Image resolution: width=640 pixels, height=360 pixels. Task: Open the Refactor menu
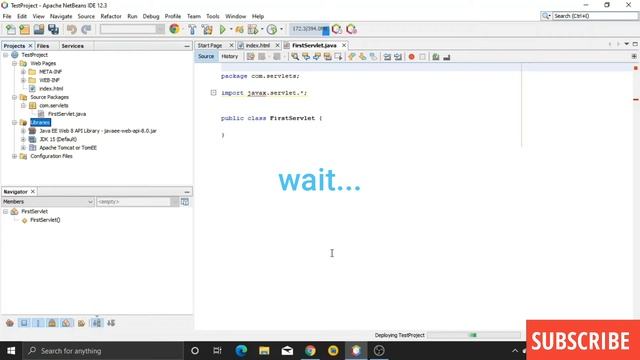pyautogui.click(x=111, y=16)
